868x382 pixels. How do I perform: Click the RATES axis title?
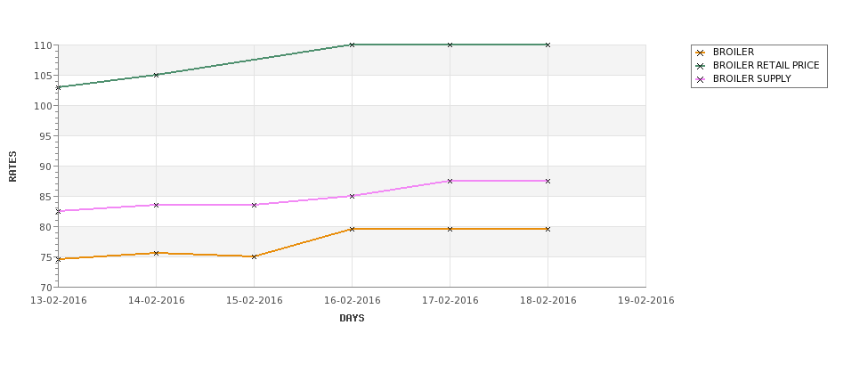[x=12, y=167]
